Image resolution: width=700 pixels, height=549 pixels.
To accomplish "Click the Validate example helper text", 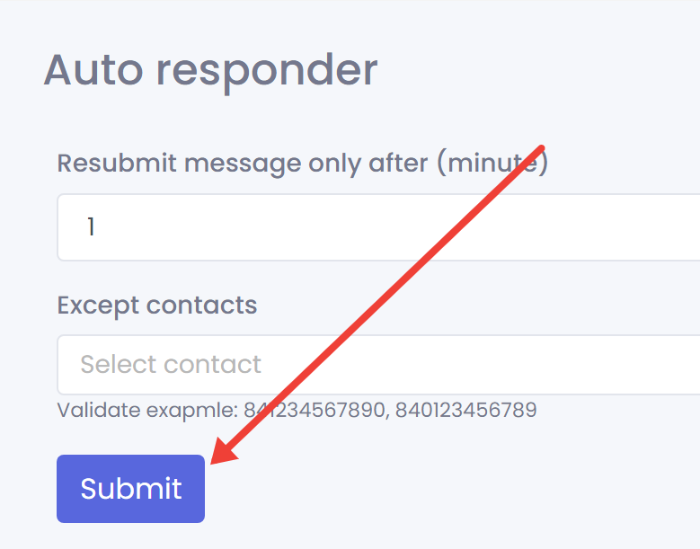I will 297,410.
